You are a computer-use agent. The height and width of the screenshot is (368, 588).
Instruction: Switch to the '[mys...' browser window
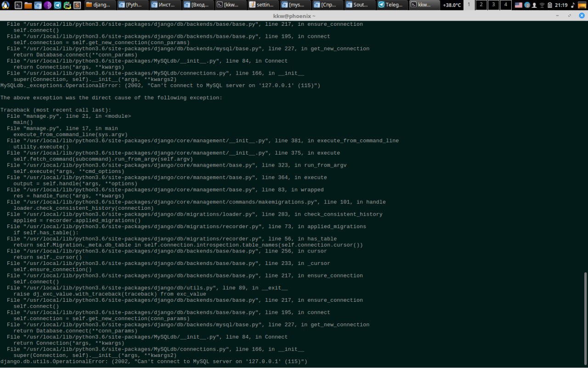click(x=295, y=5)
